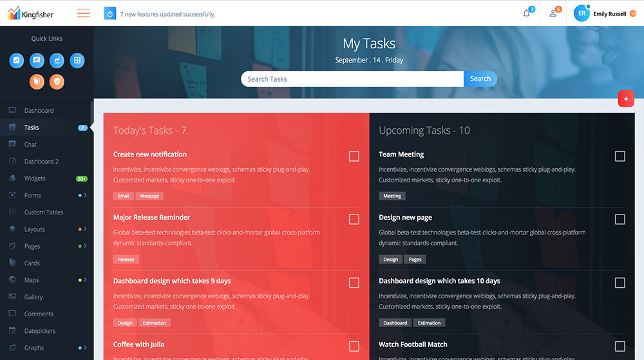Expand the Forms sidebar submenu

(x=85, y=195)
